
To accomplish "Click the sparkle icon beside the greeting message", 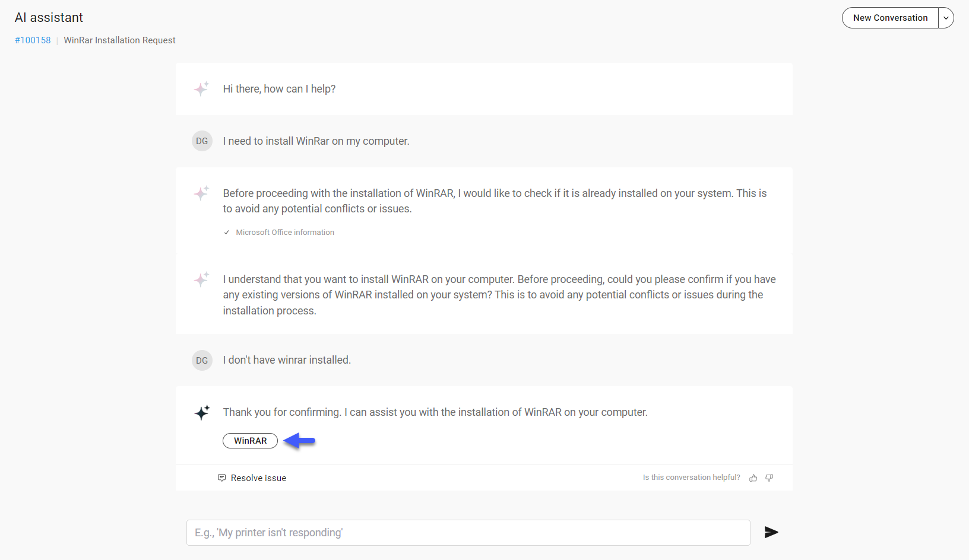I will (x=202, y=89).
